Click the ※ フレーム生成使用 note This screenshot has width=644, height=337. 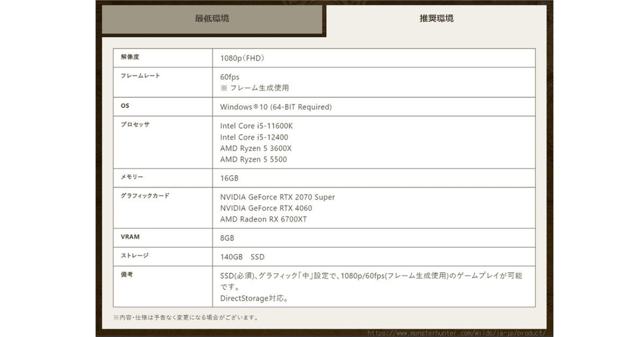[254, 88]
